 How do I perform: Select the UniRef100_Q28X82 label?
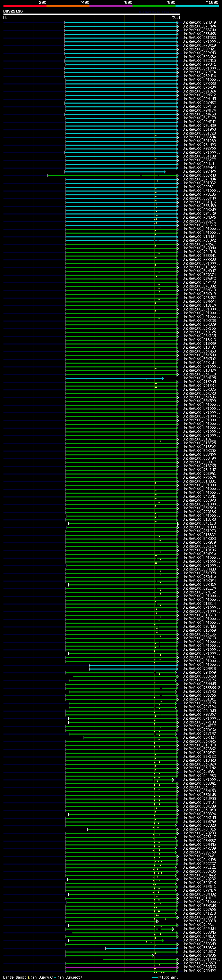coord(199,298)
